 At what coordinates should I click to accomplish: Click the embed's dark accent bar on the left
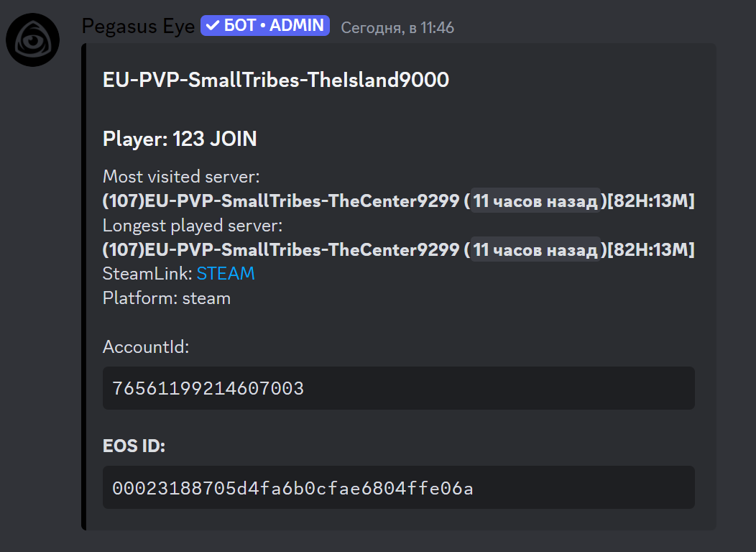[x=86, y=287]
